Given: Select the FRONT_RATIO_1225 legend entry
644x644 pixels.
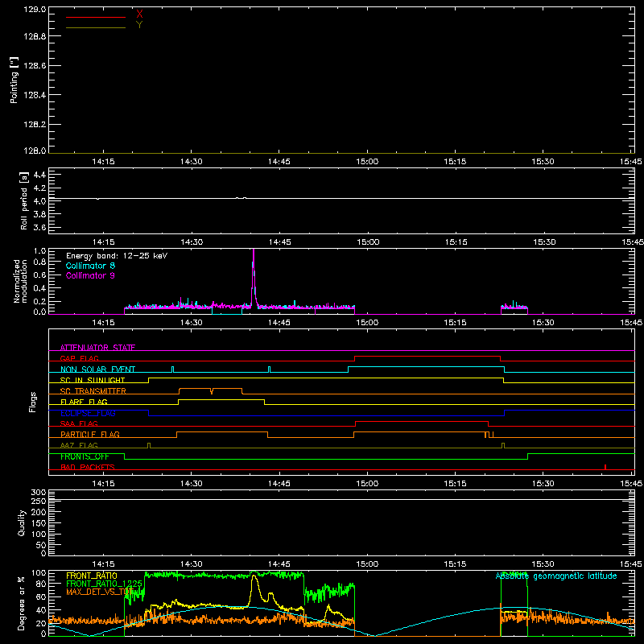Looking at the screenshot, I should click(104, 584).
